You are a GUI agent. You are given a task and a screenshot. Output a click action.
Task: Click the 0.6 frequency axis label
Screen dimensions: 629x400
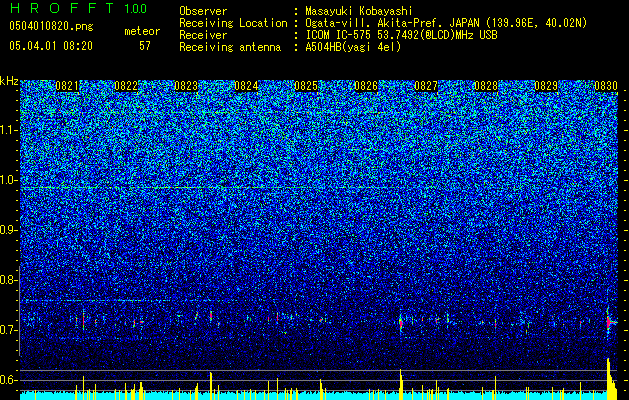[9, 380]
